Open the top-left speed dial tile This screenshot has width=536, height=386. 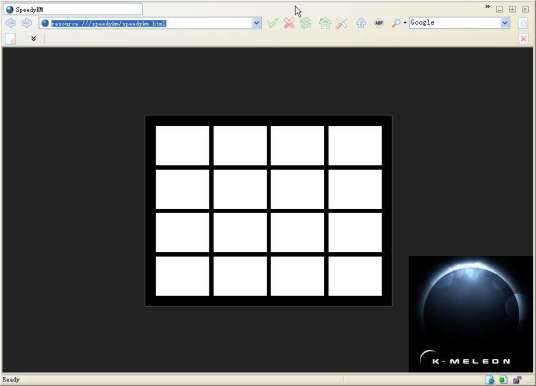182,146
